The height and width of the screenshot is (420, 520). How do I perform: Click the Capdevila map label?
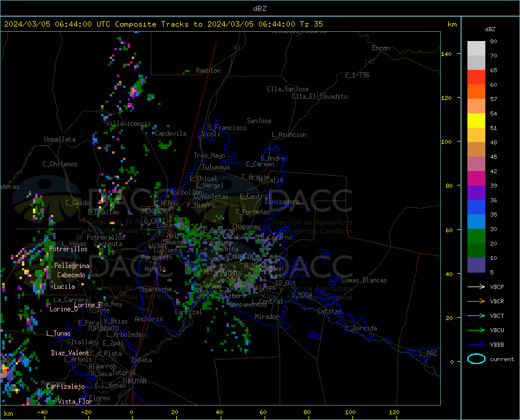click(170, 133)
